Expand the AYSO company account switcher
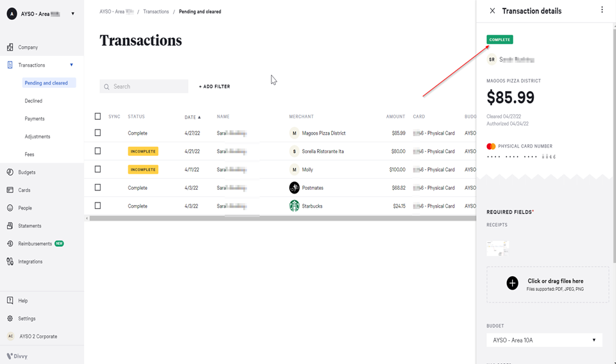 (73, 13)
